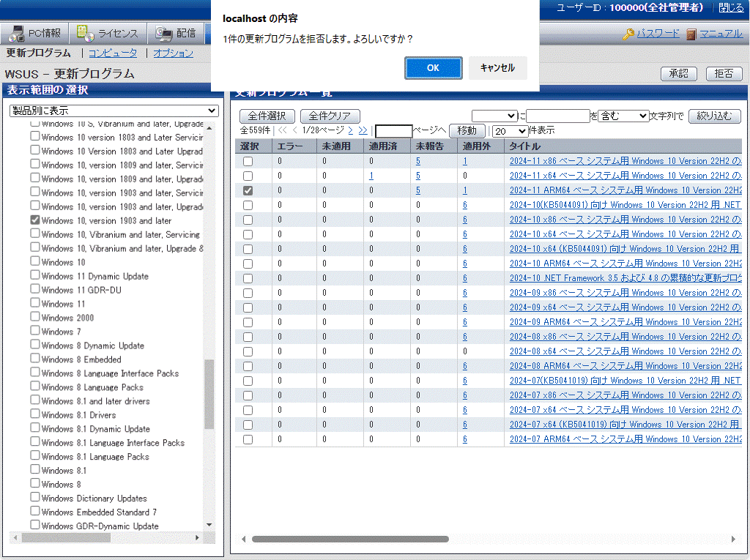750x560 pixels.
Task: Click the page number input field
Action: click(393, 131)
